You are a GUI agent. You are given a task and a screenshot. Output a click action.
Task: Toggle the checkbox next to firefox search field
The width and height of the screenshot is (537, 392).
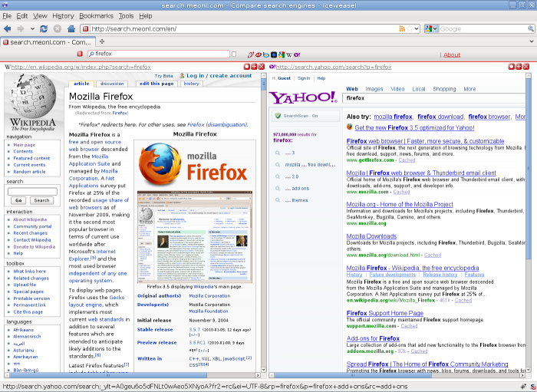click(x=234, y=54)
